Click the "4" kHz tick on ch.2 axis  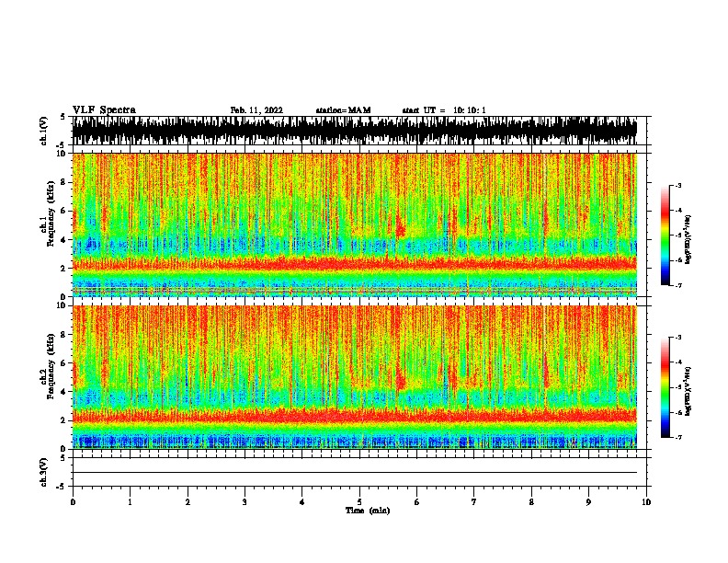64,392
